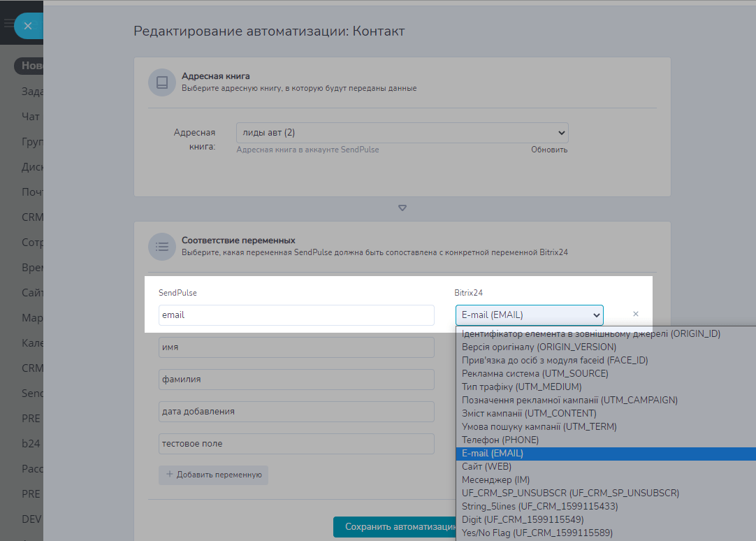Close the automation editing slider panel
This screenshot has width=756, height=541.
point(28,26)
